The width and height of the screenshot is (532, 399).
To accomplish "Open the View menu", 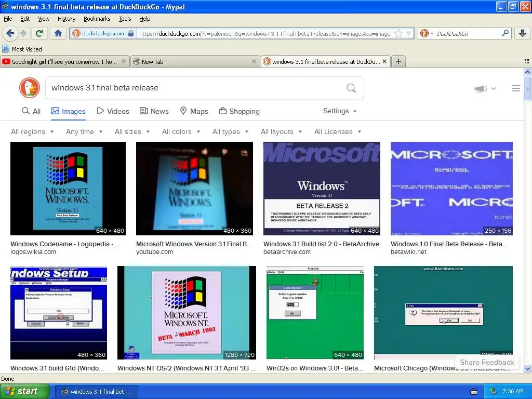I will pyautogui.click(x=44, y=19).
